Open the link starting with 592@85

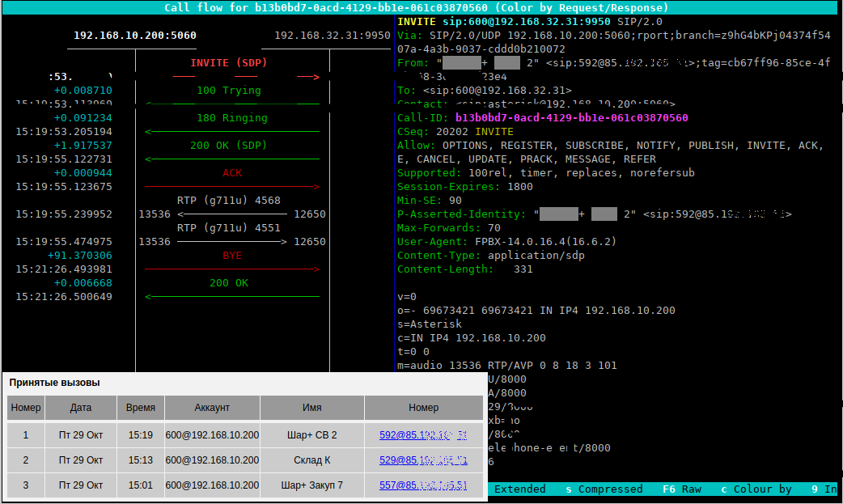(x=422, y=435)
